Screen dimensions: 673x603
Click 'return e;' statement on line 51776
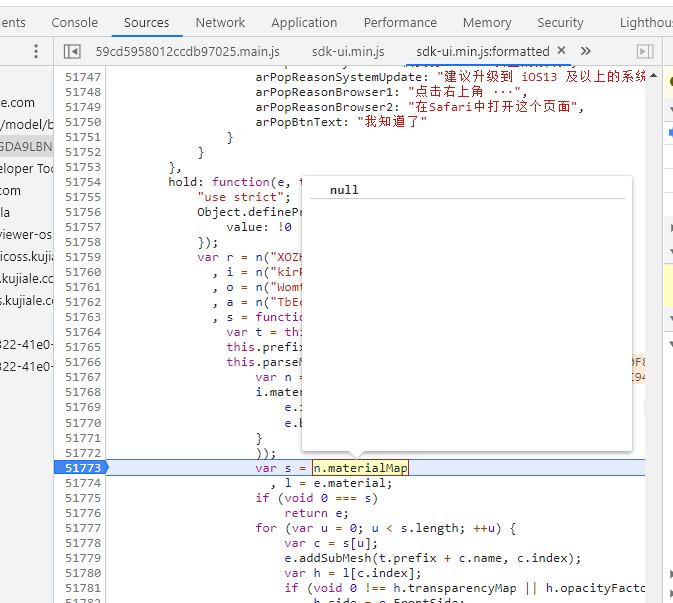point(316,513)
